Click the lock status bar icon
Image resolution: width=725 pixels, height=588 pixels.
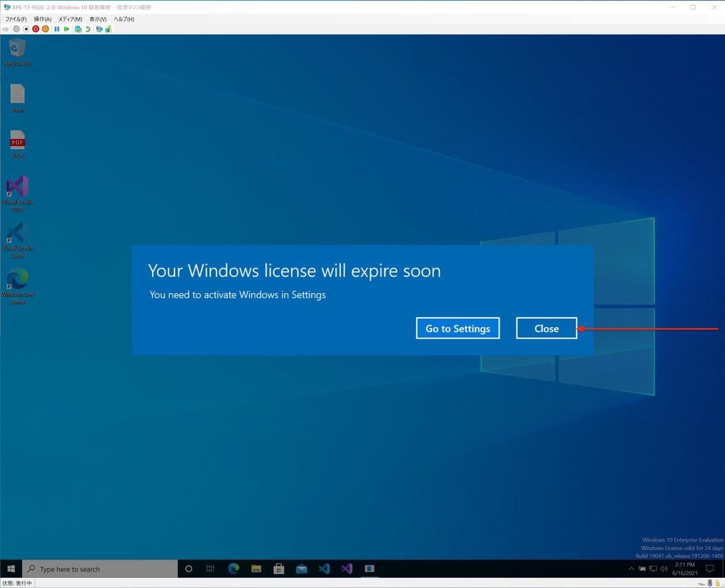pyautogui.click(x=717, y=583)
